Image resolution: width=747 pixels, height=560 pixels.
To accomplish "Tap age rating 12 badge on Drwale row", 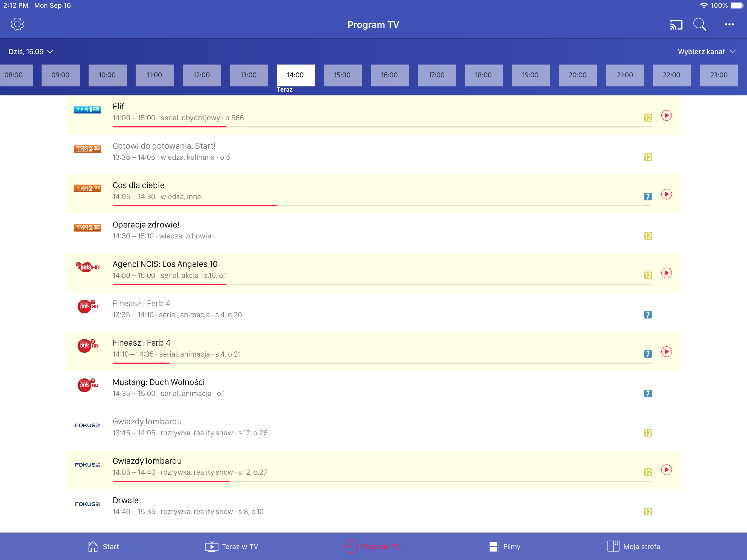I will click(648, 512).
